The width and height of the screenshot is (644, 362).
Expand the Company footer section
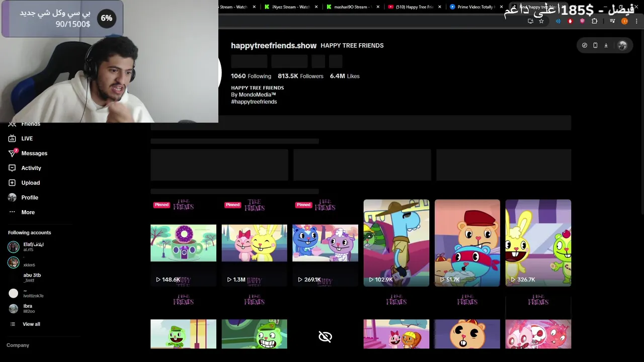[x=18, y=345]
